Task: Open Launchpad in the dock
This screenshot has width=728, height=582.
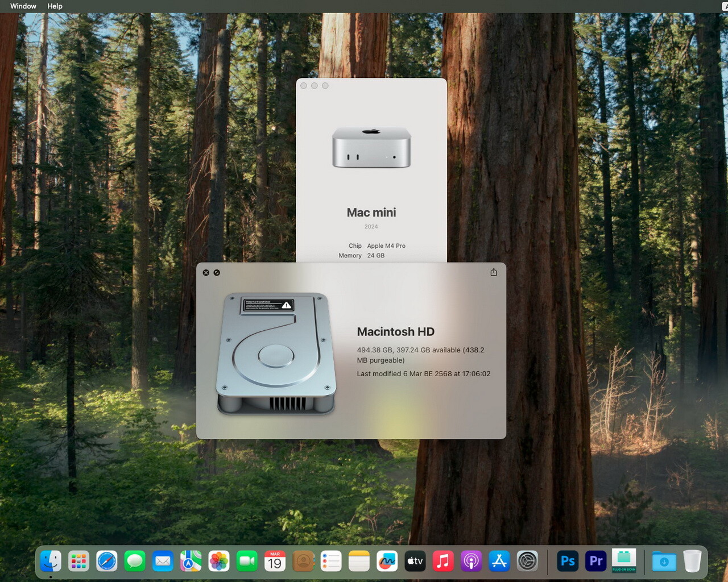Action: pos(78,562)
